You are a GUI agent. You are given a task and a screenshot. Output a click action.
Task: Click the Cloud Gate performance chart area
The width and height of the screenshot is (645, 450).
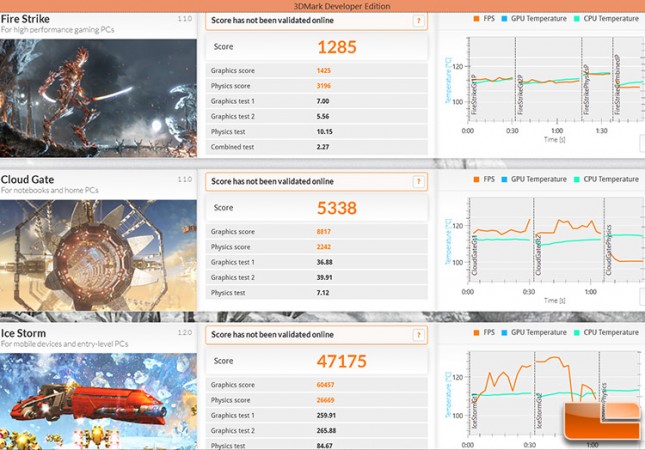(x=555, y=240)
